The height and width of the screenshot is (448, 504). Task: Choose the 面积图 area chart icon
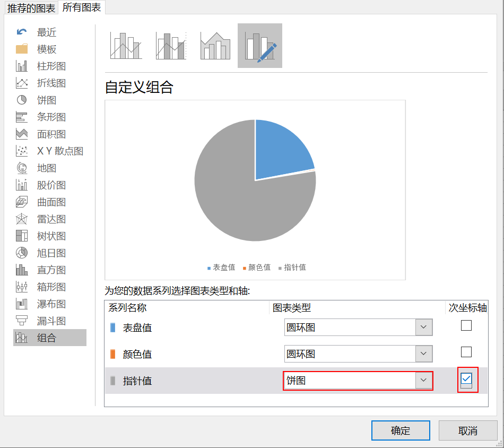pos(22,134)
